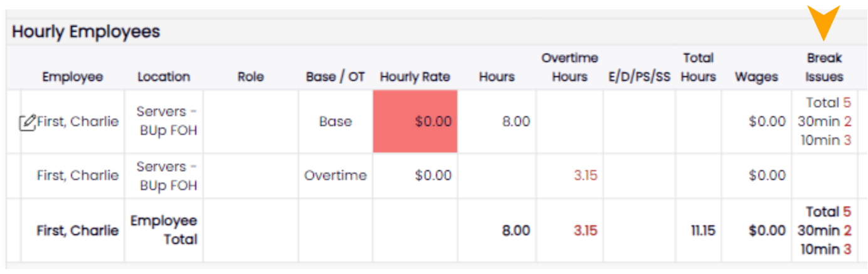The width and height of the screenshot is (868, 274).
Task: Click the Hourly Employees section title
Action: point(86,31)
